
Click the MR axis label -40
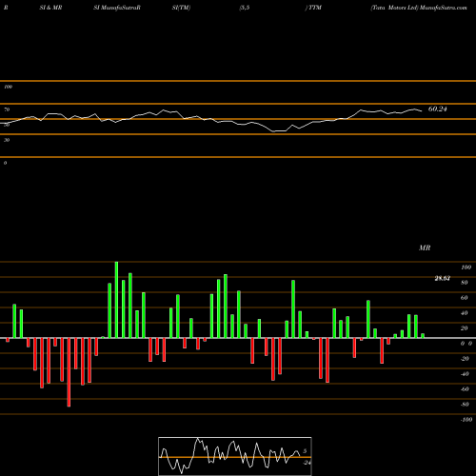coord(465,374)
